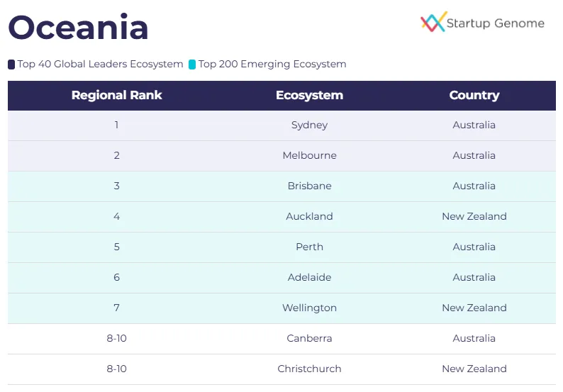Click the teal Top 200 Emerging swatch
Screen dimensions: 563x392
(192, 65)
